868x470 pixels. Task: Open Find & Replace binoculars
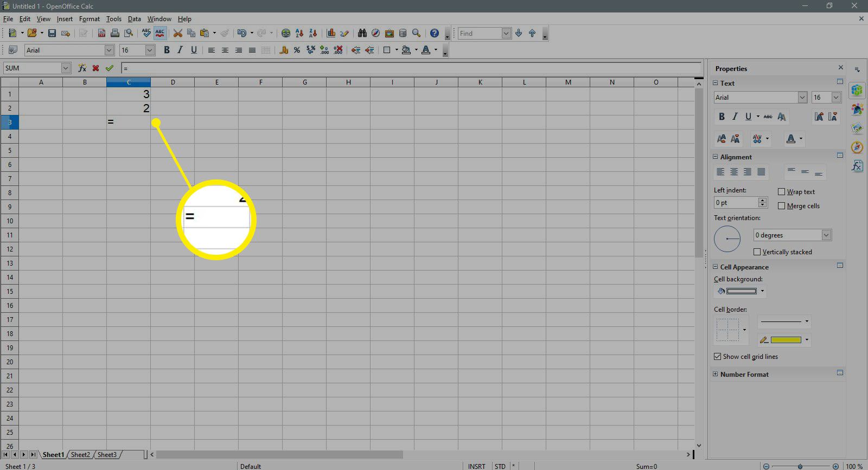click(x=362, y=33)
